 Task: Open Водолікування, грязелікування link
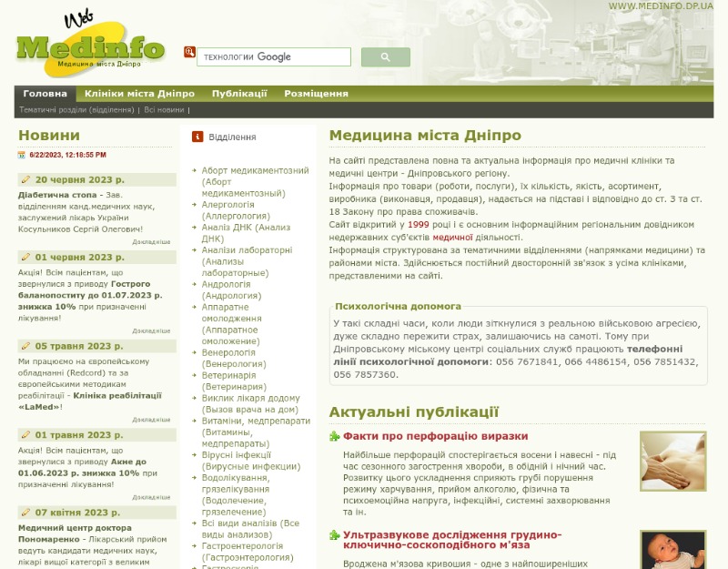pyautogui.click(x=236, y=494)
